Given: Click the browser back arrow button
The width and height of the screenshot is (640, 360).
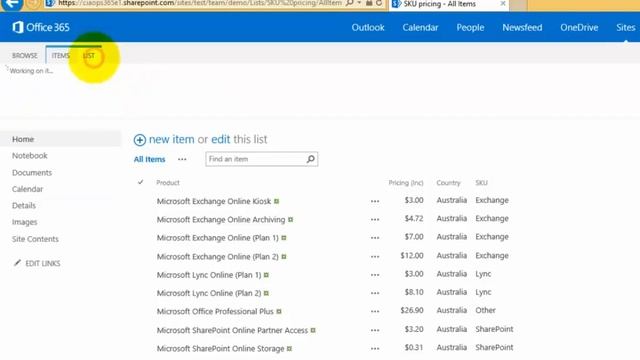Looking at the screenshot, I should click(12, 4).
